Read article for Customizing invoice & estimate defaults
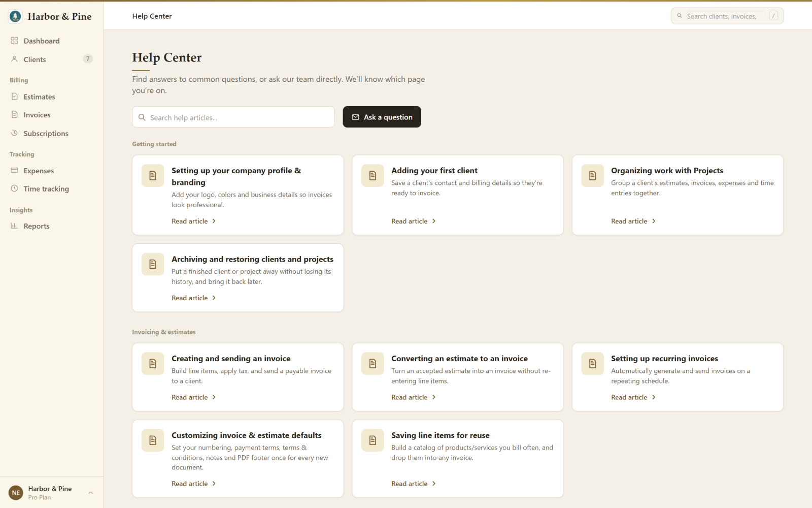The image size is (812, 508). 194,484
